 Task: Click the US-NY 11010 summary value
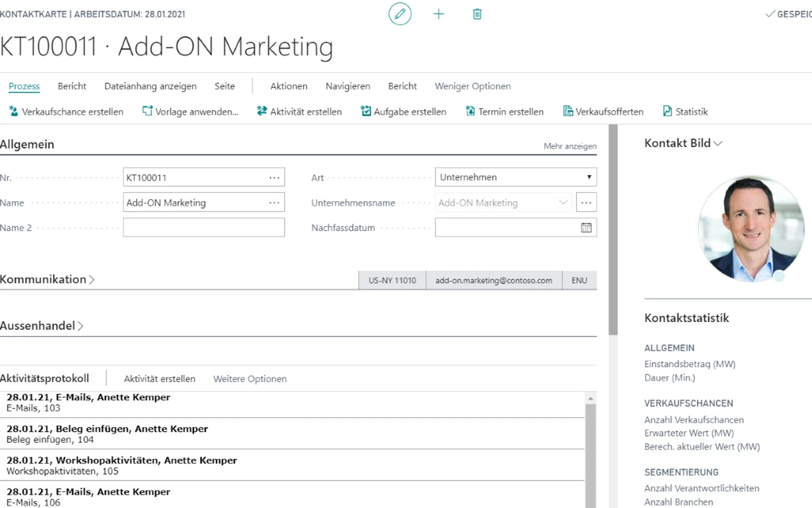(392, 280)
